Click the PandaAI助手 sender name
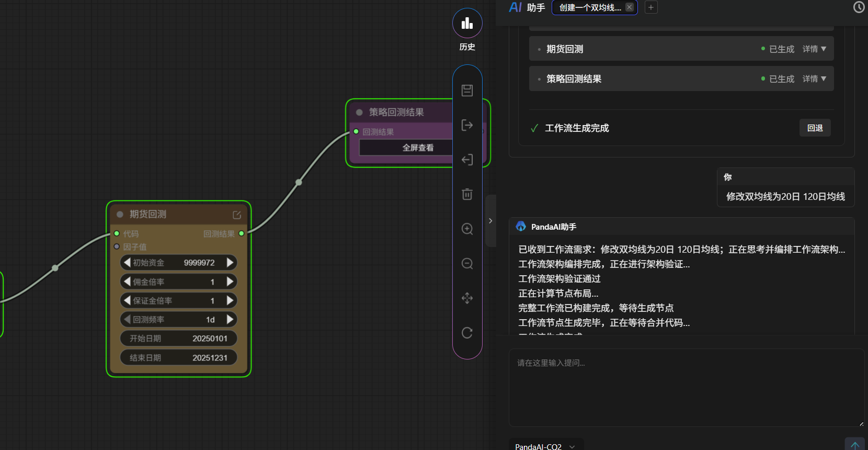Viewport: 868px width, 450px height. point(554,227)
